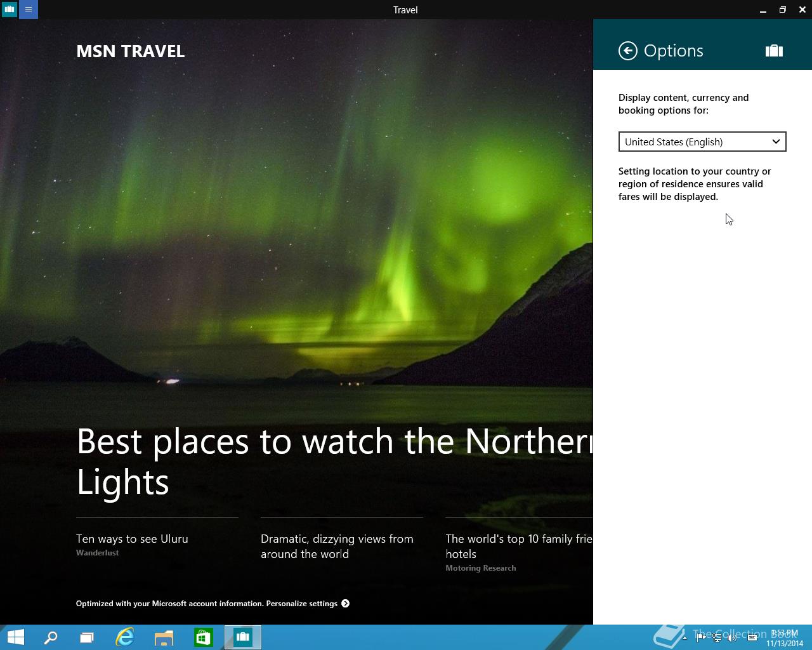Restore down the Travel window
The width and height of the screenshot is (812, 650).
tap(783, 10)
